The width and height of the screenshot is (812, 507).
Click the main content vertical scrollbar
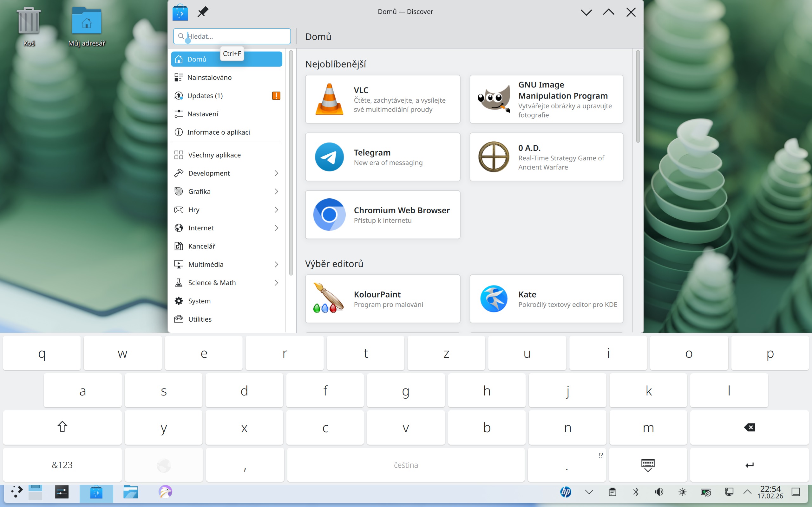tap(638, 97)
